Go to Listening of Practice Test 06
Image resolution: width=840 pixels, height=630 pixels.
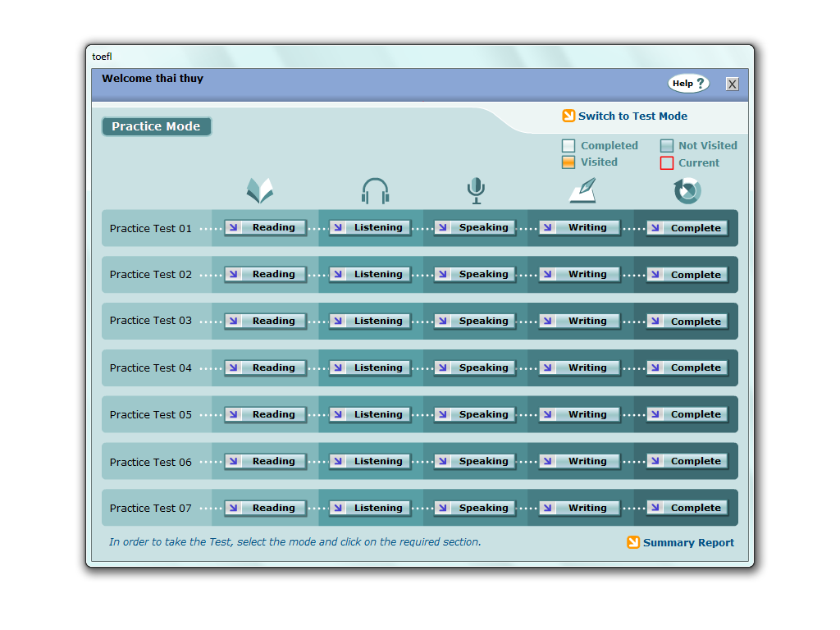[x=370, y=461]
